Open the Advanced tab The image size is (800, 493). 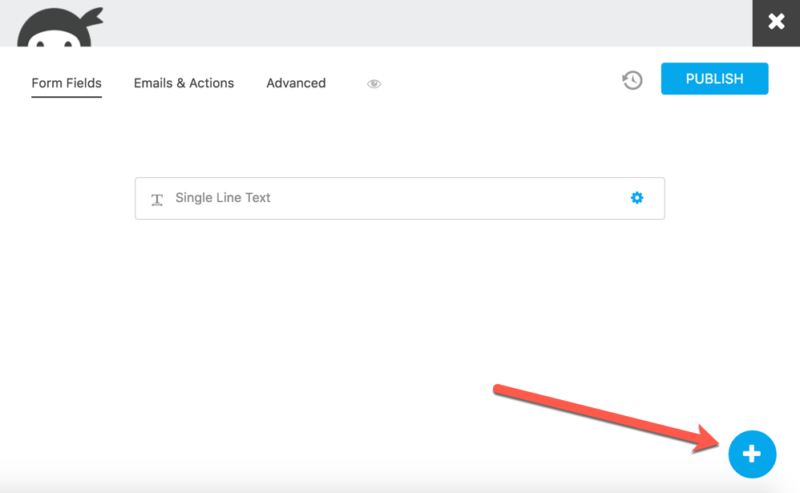tap(296, 83)
